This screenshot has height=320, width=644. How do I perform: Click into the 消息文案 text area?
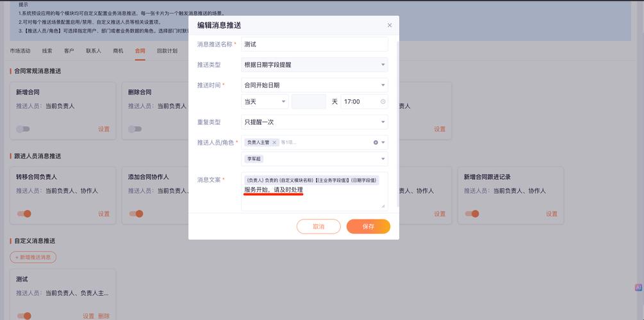(x=314, y=191)
